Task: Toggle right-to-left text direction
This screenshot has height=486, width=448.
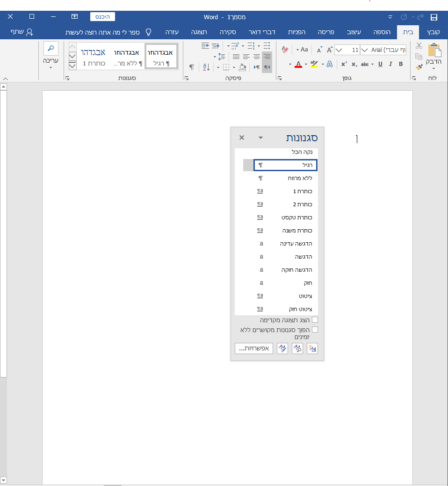Action: pos(267,67)
